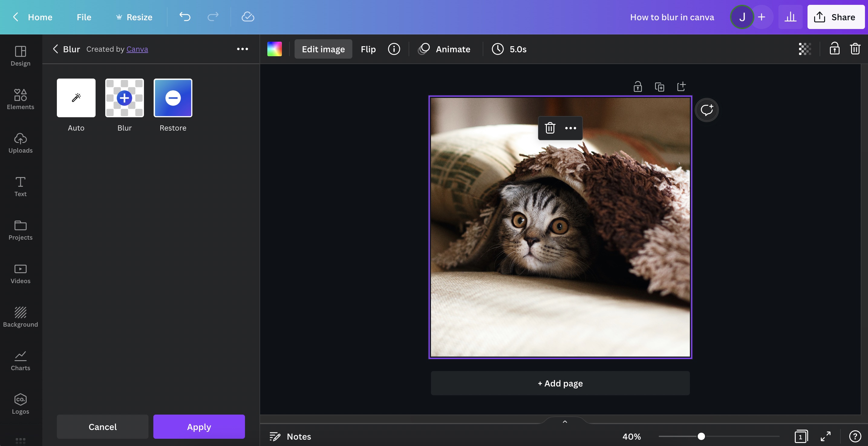Viewport: 868px width, 446px height.
Task: Open the rainbow color swatch
Action: 274,49
